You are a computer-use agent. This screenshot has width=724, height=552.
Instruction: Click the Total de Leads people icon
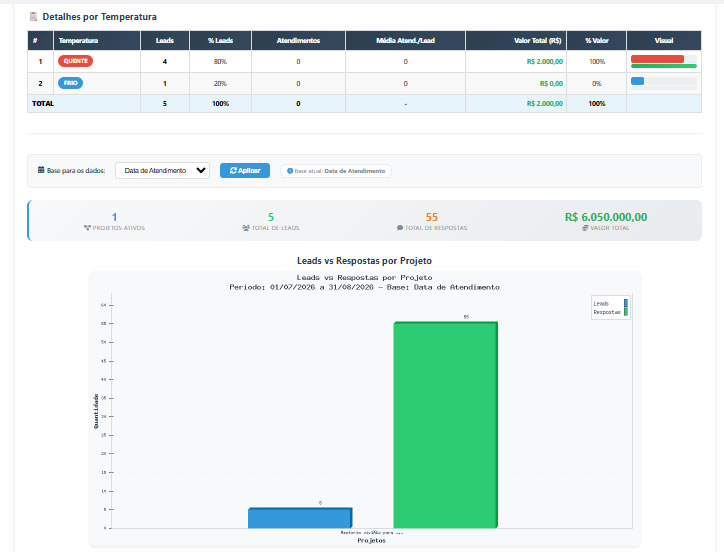tap(246, 228)
